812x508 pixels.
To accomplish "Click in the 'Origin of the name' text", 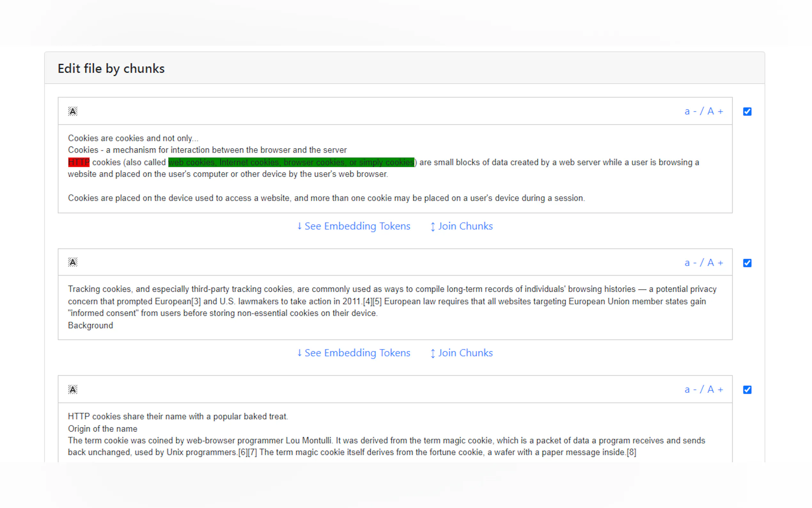I will [x=102, y=429].
